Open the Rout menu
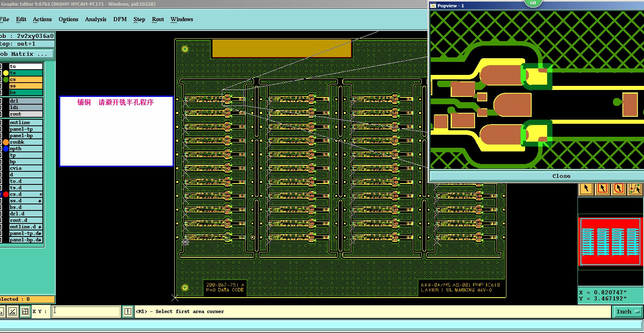 click(158, 19)
